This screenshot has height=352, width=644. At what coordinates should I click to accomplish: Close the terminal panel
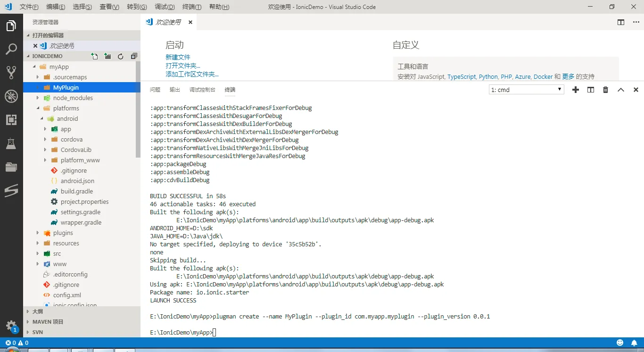(636, 90)
